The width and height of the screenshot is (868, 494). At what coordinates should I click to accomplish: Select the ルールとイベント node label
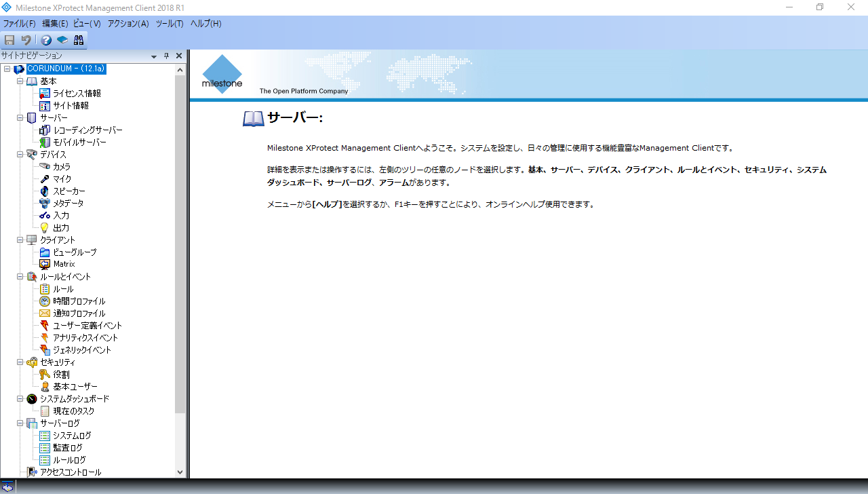[65, 277]
